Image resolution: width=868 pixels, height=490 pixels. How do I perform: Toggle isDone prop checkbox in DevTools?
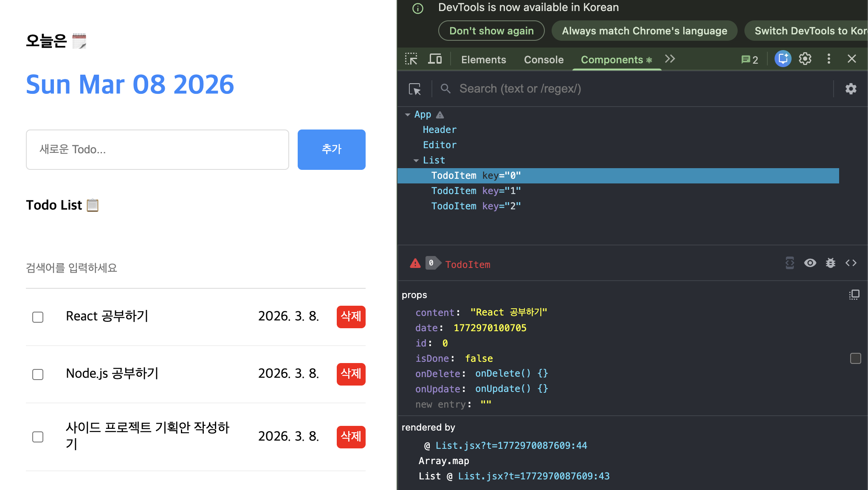pyautogui.click(x=855, y=358)
